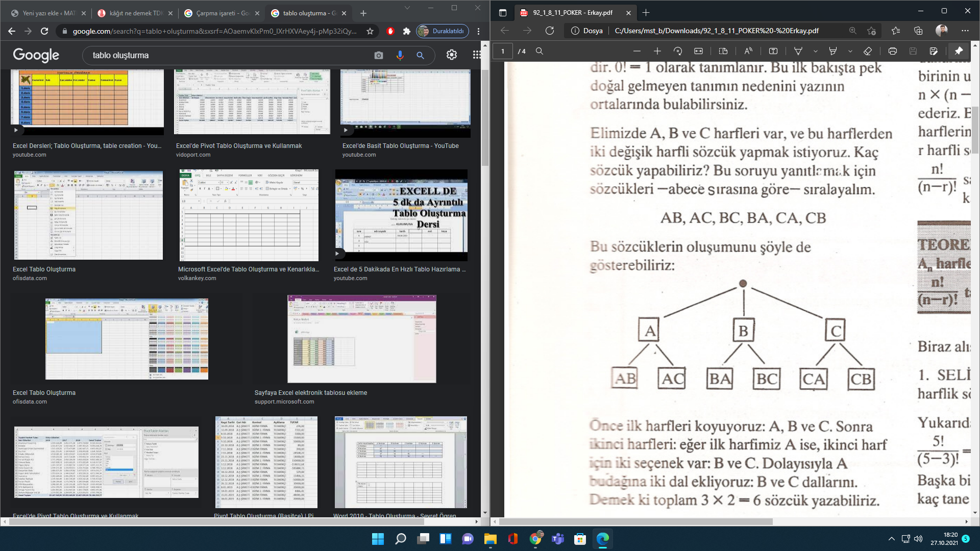Viewport: 980px width, 551px height.
Task: Open a new Chrome tab
Action: click(x=363, y=13)
